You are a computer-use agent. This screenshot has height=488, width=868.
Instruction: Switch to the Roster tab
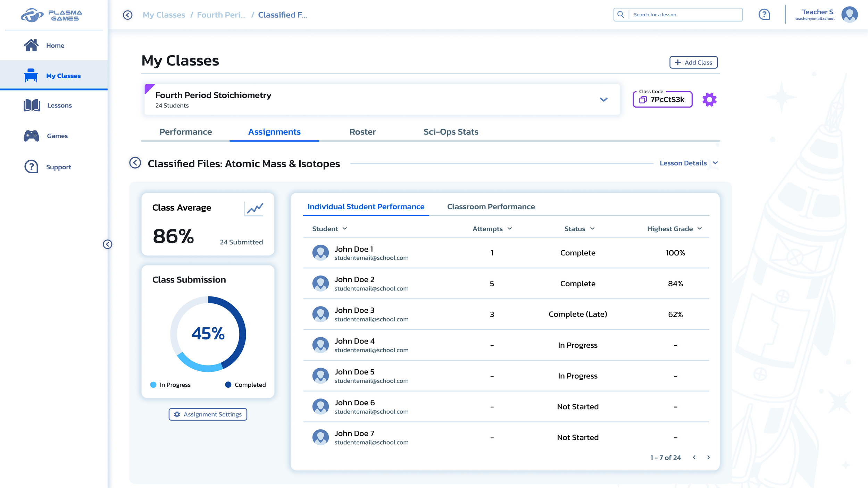[362, 132]
